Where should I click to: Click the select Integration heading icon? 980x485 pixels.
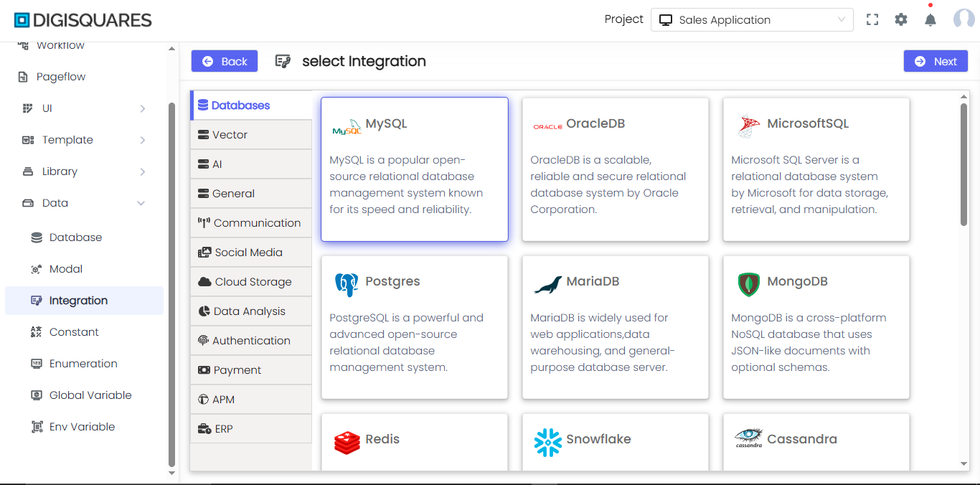click(283, 62)
